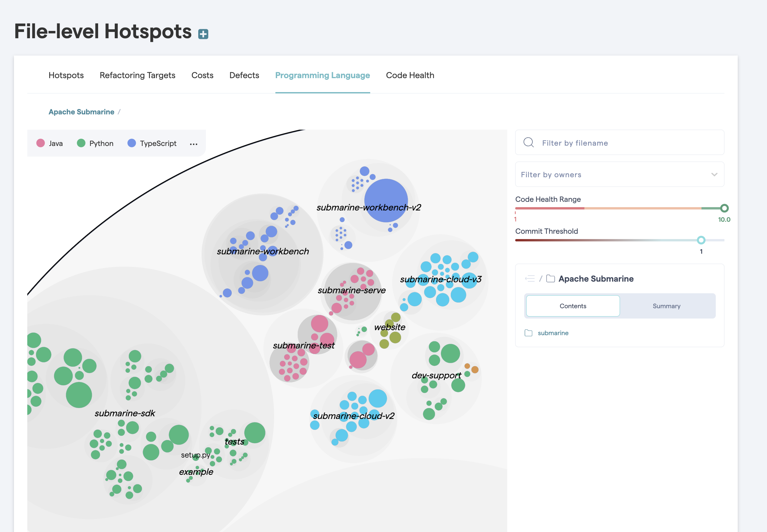This screenshot has height=532, width=767.
Task: Click the Java pink legend dot
Action: (x=41, y=143)
